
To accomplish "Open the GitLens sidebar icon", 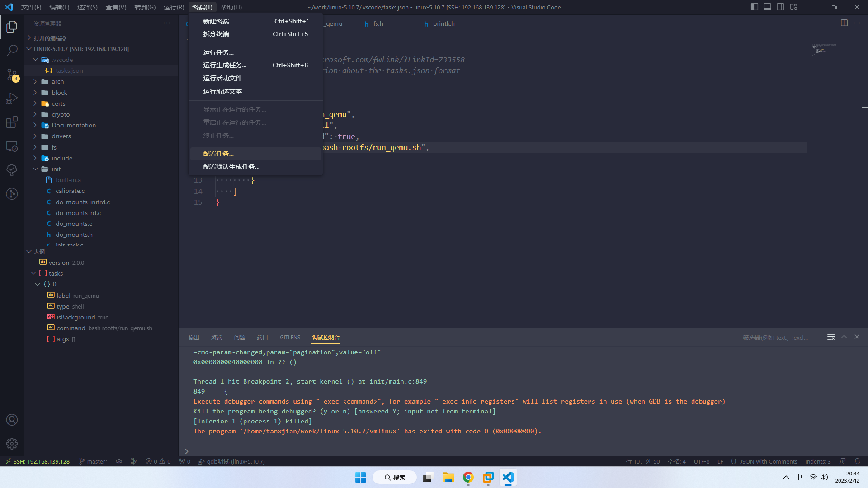I will tap(12, 194).
